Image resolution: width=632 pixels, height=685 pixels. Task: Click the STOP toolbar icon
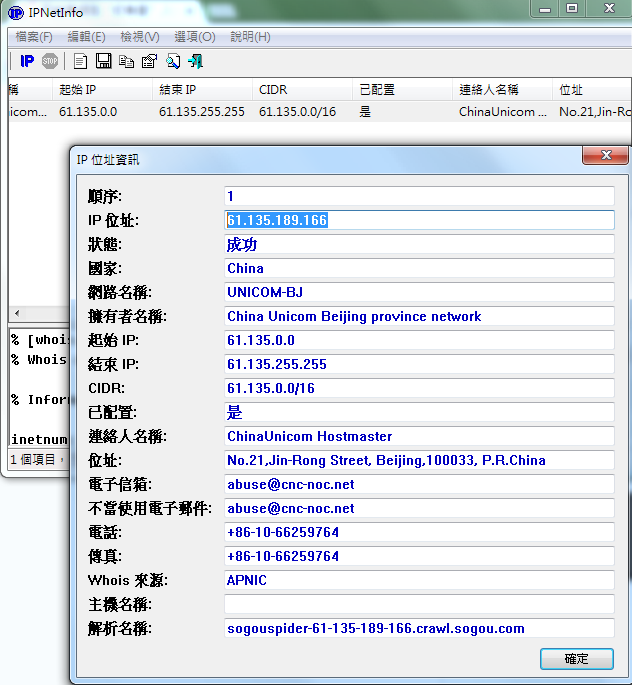coord(50,61)
